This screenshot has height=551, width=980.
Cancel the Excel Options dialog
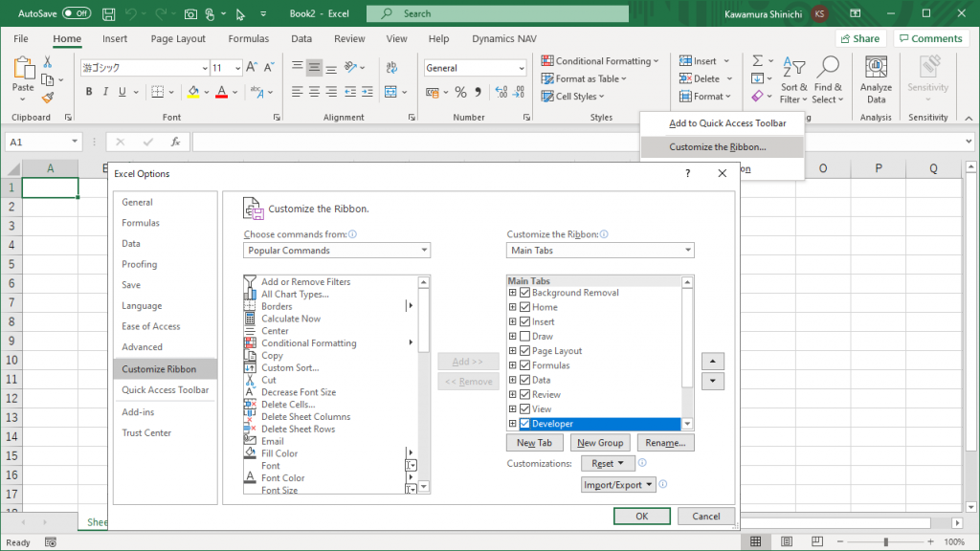[706, 516]
